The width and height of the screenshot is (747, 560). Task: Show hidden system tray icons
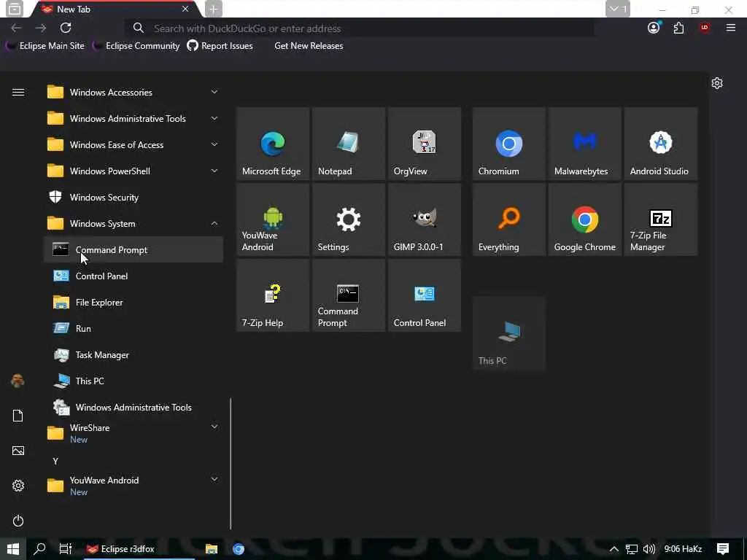(614, 549)
